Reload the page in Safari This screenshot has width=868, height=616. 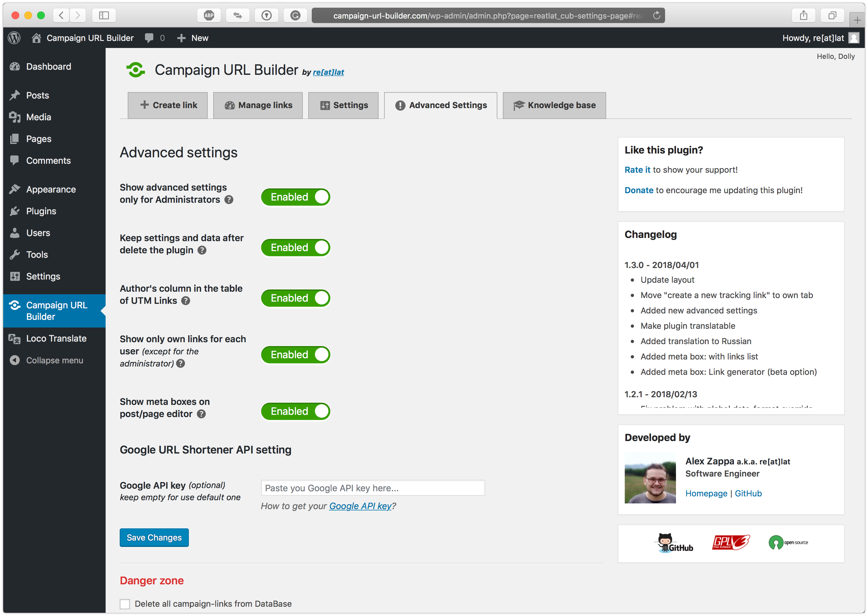(656, 16)
